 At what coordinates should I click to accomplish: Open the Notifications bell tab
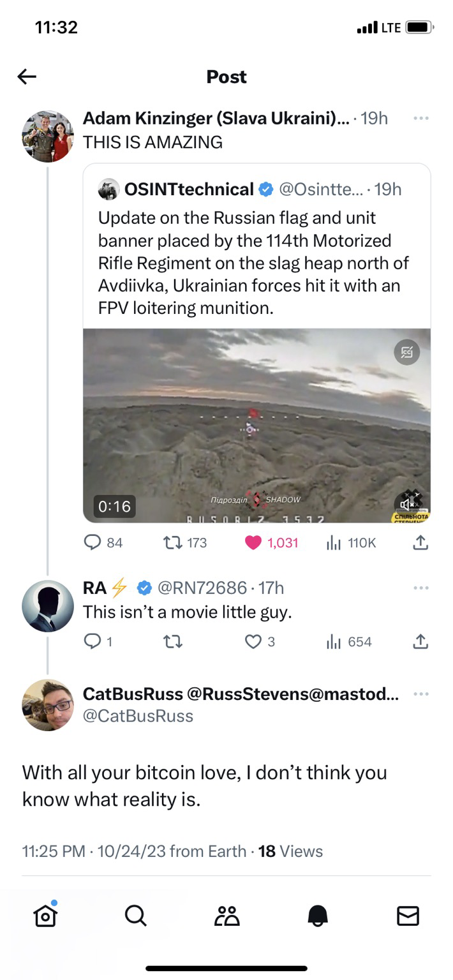point(318,916)
